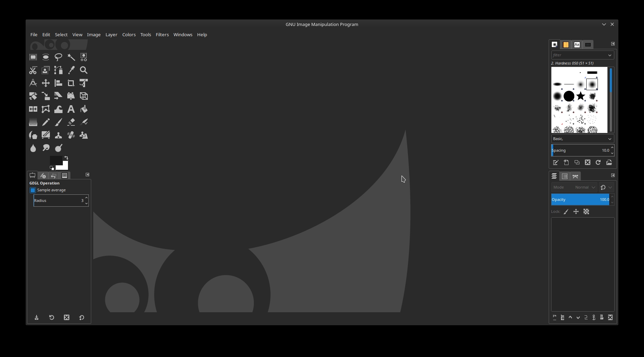The width and height of the screenshot is (644, 357).
Task: Open the Windows menu
Action: [183, 35]
